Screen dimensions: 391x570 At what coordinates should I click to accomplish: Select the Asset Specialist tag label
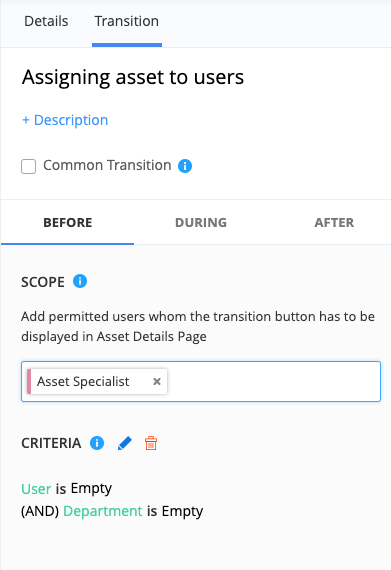pyautogui.click(x=83, y=381)
